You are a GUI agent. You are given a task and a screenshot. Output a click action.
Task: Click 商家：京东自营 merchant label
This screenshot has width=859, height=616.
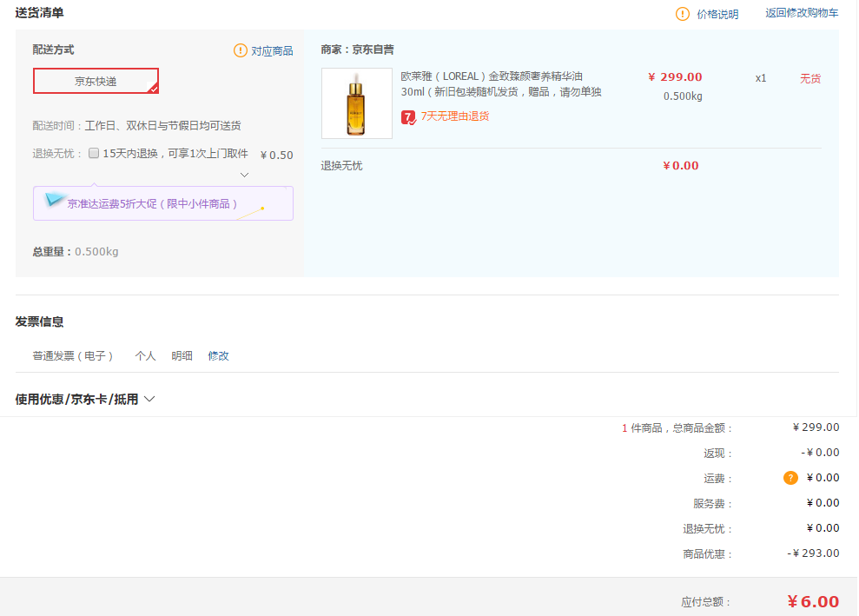point(357,50)
